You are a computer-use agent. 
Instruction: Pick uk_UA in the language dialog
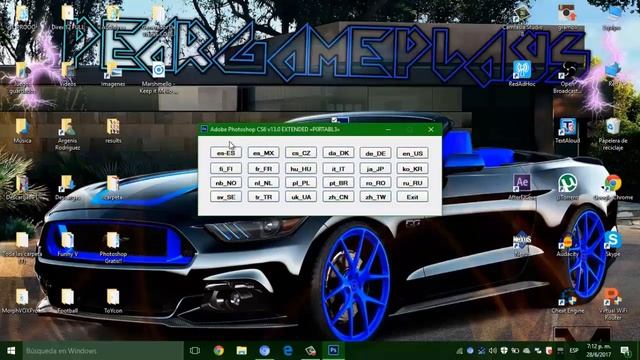coord(301,197)
